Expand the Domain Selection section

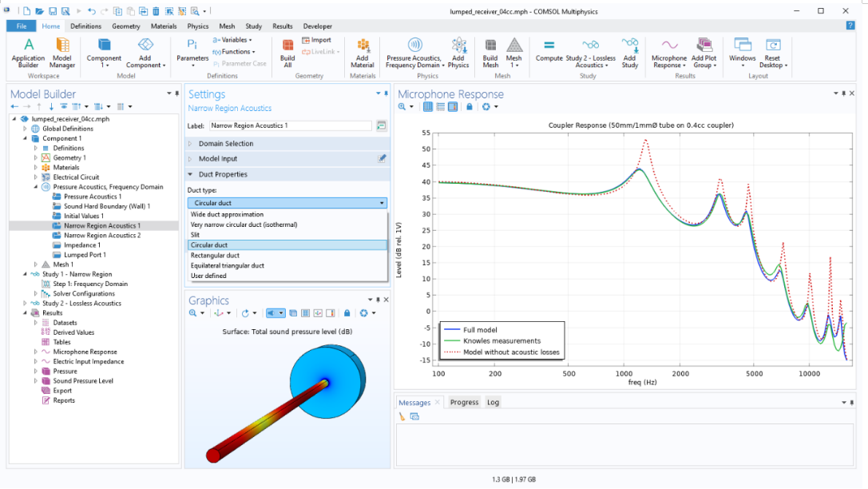(x=190, y=144)
